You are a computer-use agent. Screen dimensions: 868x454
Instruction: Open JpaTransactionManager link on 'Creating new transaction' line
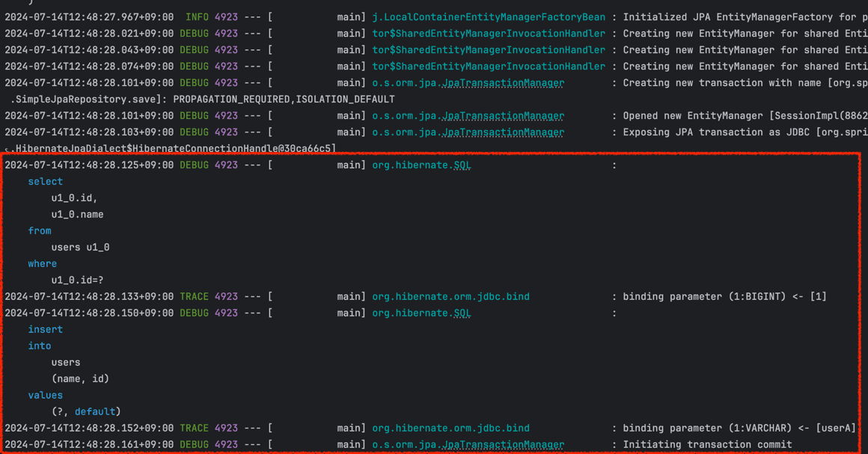pos(503,83)
